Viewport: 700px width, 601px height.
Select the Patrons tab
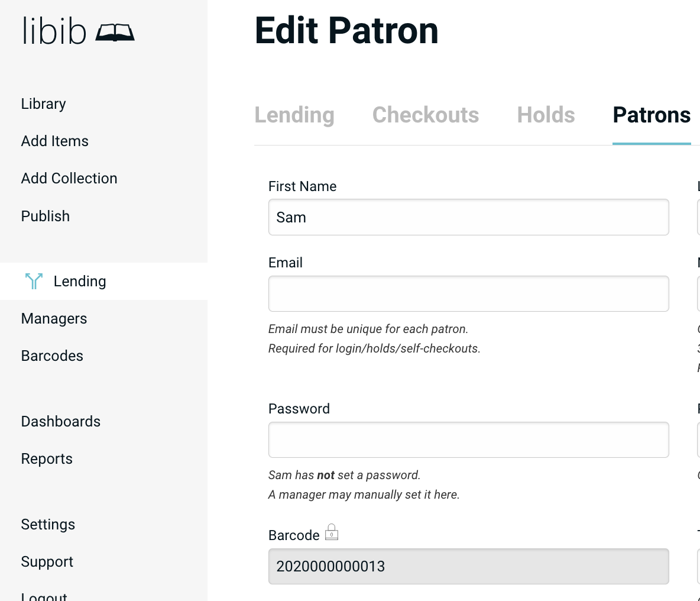tap(652, 115)
